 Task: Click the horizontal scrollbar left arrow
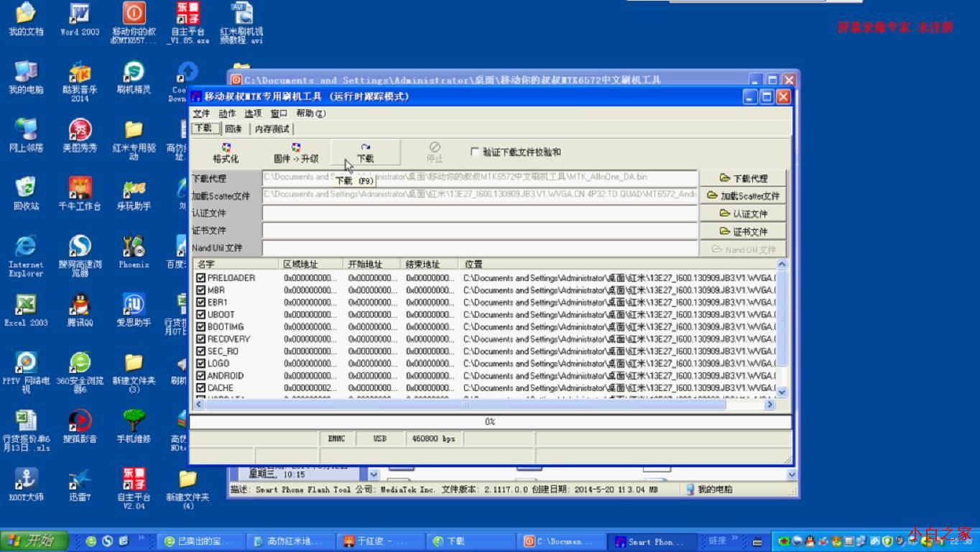199,404
